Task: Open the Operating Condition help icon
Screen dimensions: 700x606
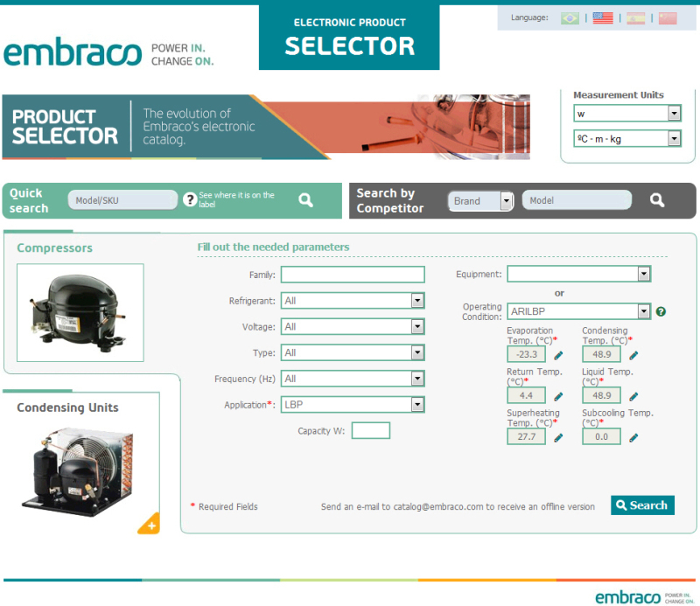Action: [x=661, y=311]
